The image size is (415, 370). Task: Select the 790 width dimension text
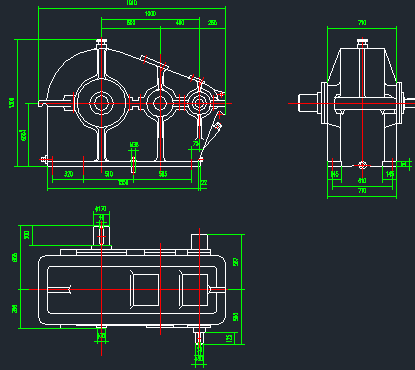[x=362, y=23]
